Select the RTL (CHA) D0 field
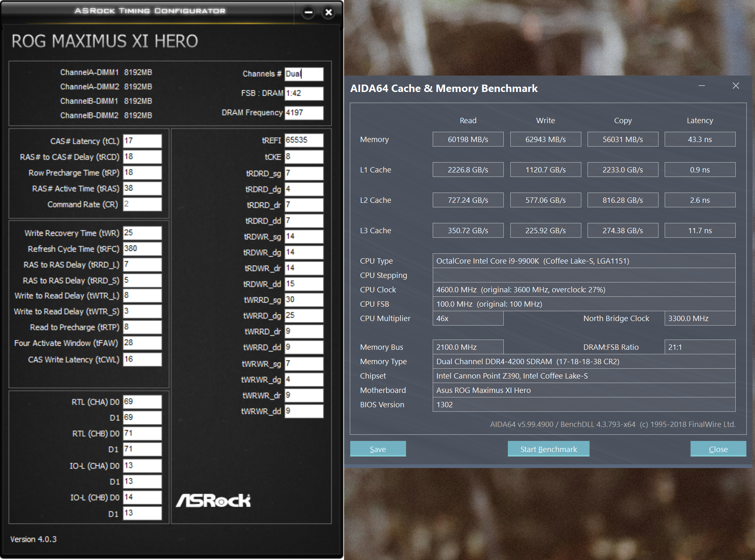This screenshot has height=560, width=755. (142, 402)
